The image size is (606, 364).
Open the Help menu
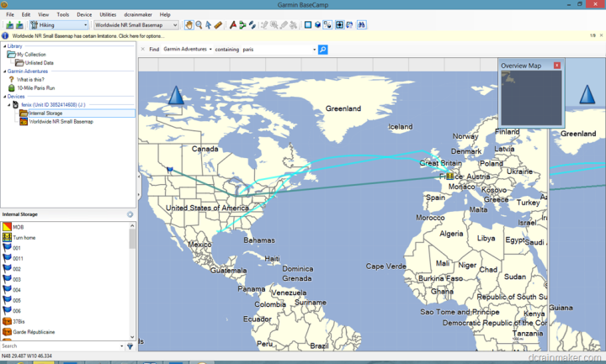[x=165, y=14]
